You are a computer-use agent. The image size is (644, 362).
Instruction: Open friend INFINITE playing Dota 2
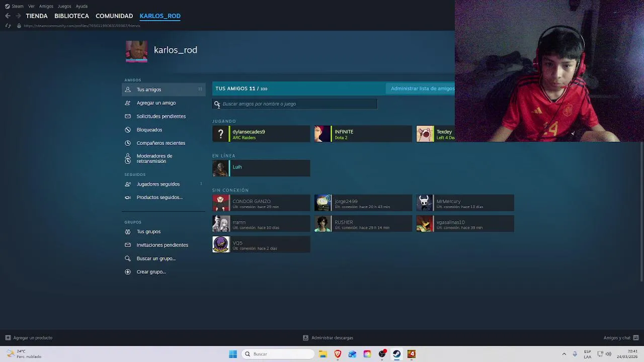[x=363, y=134]
